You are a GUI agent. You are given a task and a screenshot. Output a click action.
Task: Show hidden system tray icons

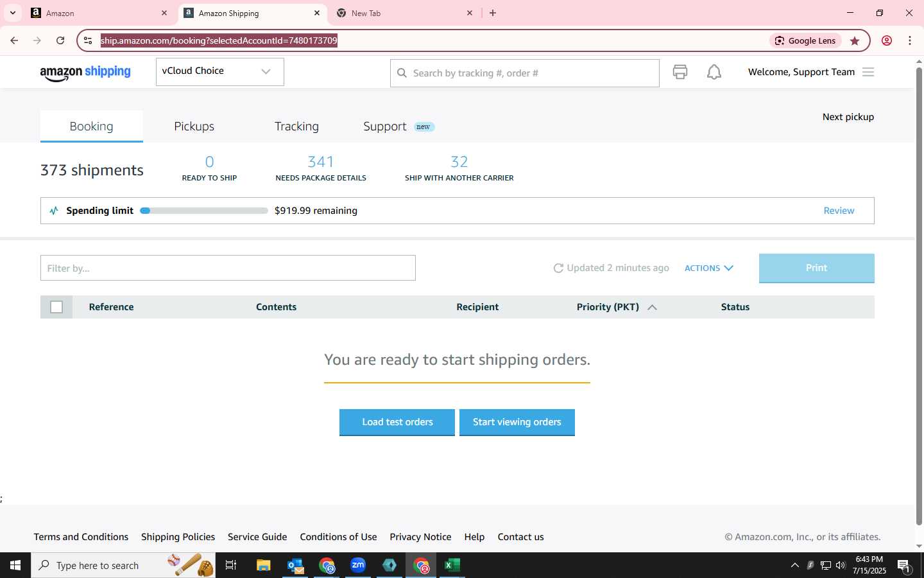(794, 565)
